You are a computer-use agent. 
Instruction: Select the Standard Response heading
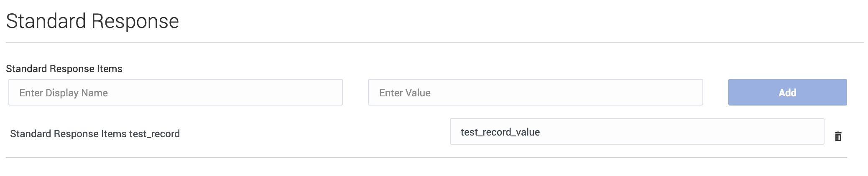(92, 21)
